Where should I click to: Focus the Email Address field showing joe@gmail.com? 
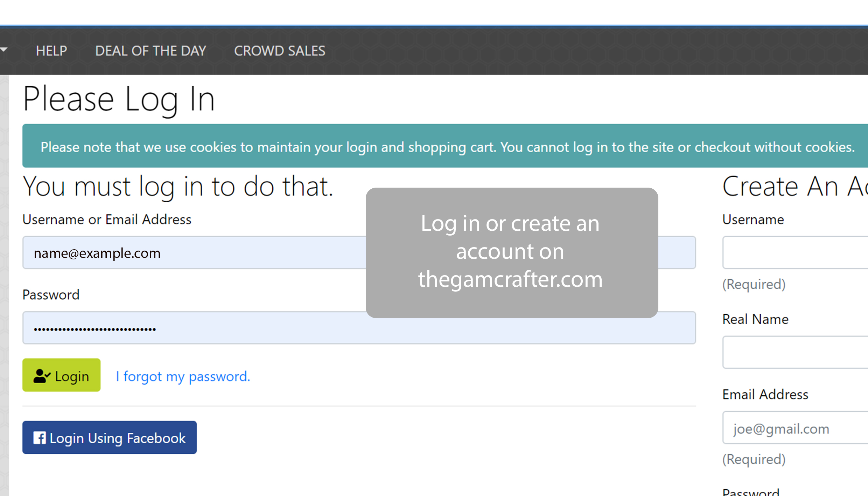(794, 428)
